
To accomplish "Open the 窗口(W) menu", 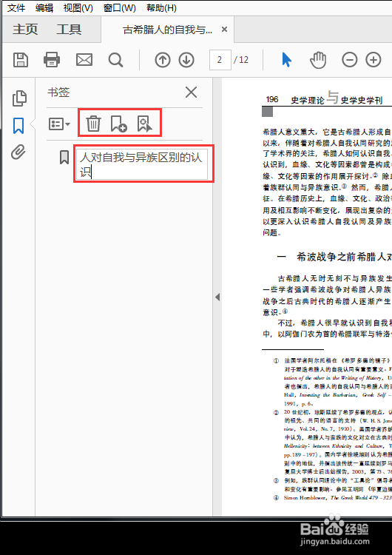I will [x=119, y=8].
